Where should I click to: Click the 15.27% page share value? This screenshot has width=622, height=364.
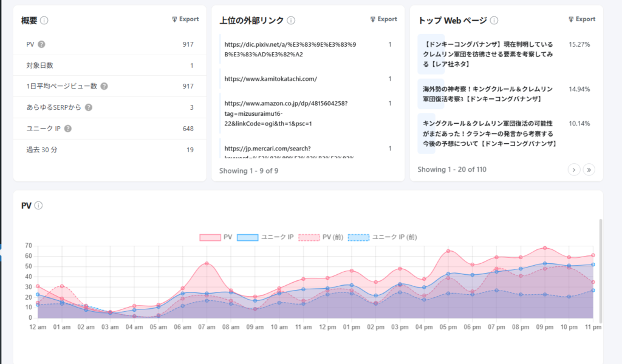click(x=579, y=44)
